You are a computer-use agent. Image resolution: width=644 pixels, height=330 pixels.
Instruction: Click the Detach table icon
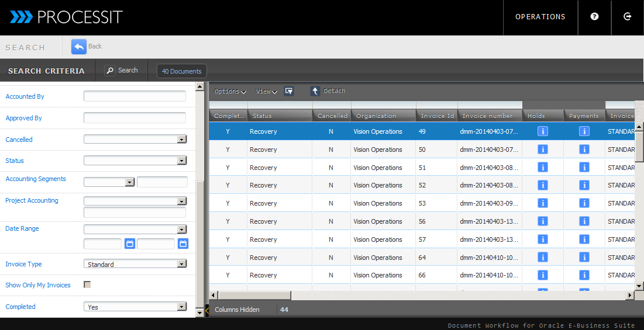point(315,91)
